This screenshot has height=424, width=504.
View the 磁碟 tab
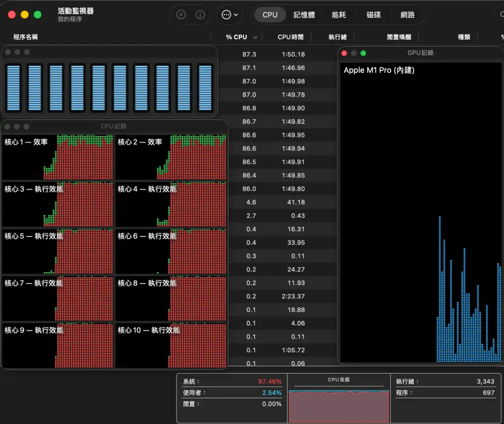coord(373,15)
